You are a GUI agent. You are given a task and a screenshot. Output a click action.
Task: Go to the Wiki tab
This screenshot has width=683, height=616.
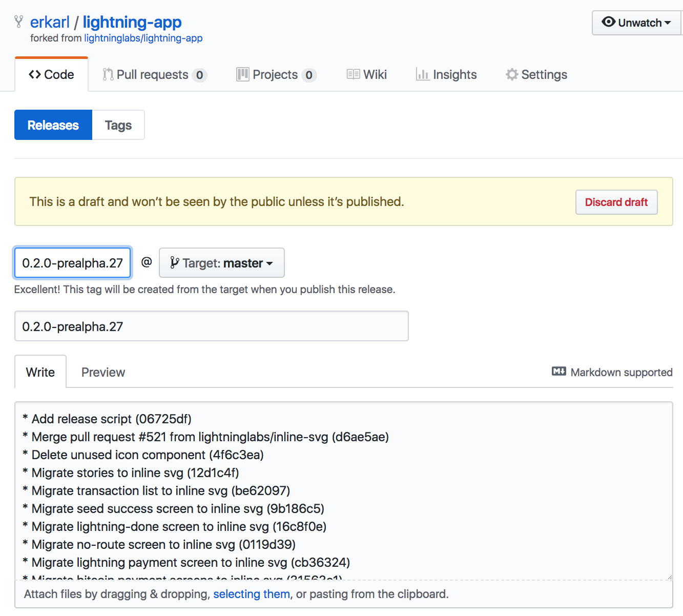click(367, 75)
